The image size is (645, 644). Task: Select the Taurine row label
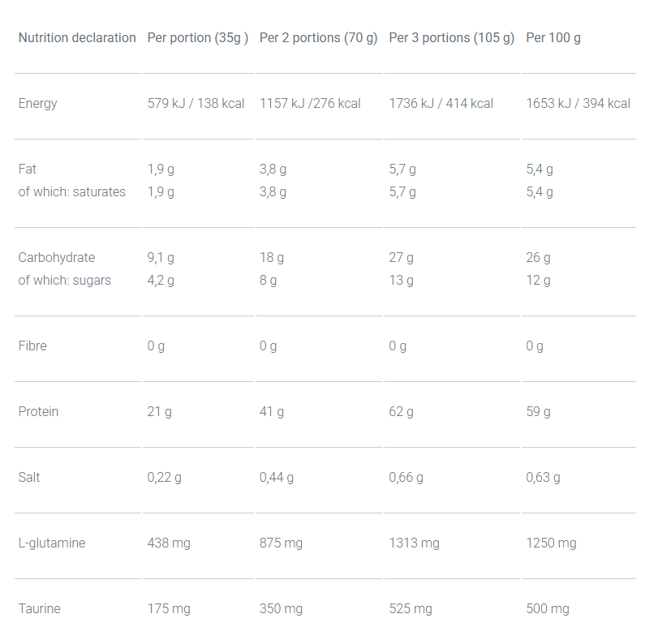pos(40,608)
